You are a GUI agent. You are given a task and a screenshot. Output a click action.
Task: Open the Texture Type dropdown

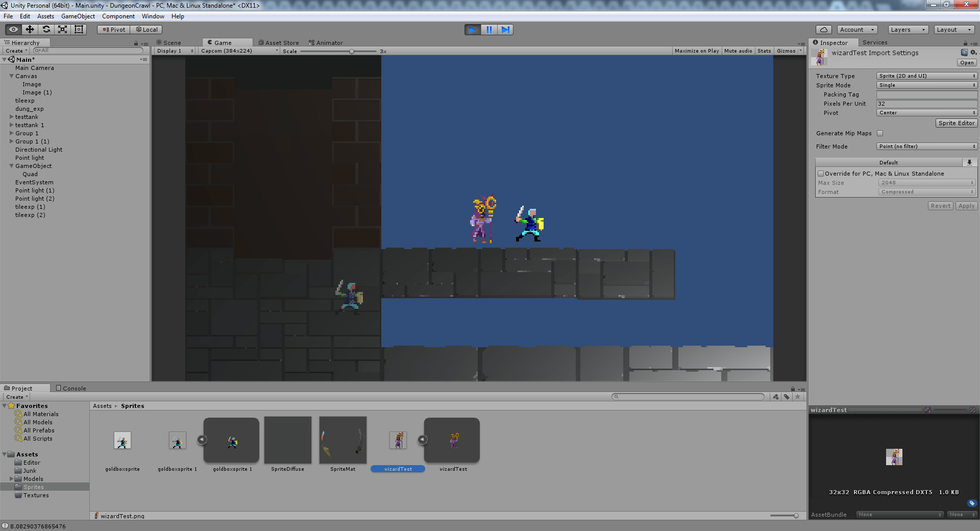coord(926,76)
